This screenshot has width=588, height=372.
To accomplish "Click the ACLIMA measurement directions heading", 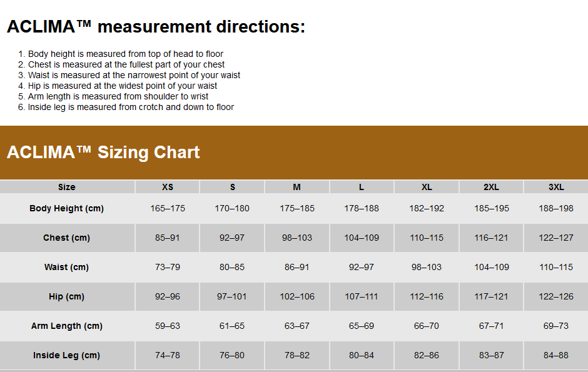I will point(156,27).
